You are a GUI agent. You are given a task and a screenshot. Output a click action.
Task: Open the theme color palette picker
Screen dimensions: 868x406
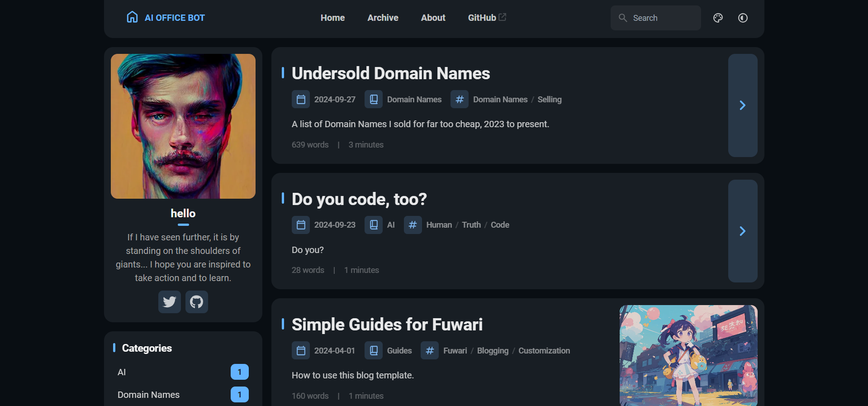[x=718, y=18]
